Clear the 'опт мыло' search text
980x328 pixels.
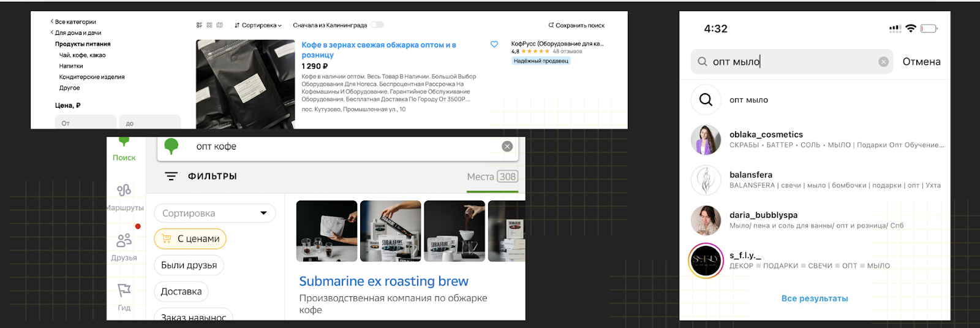coord(883,61)
